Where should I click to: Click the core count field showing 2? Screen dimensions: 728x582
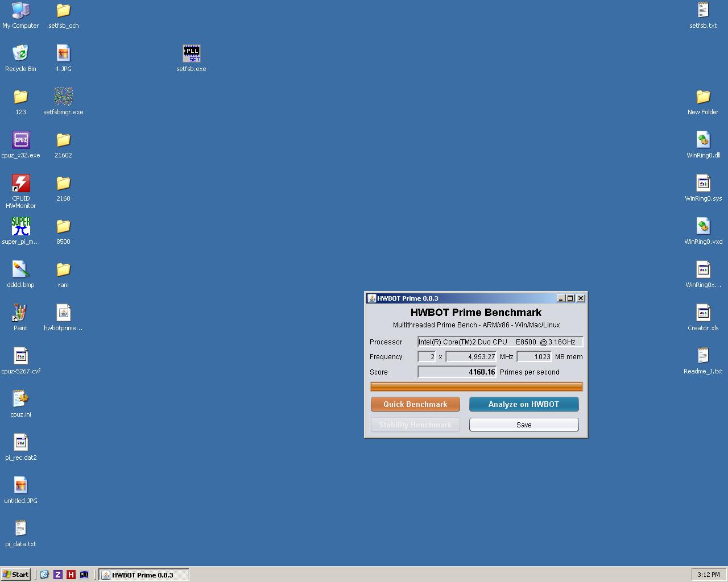coord(427,357)
